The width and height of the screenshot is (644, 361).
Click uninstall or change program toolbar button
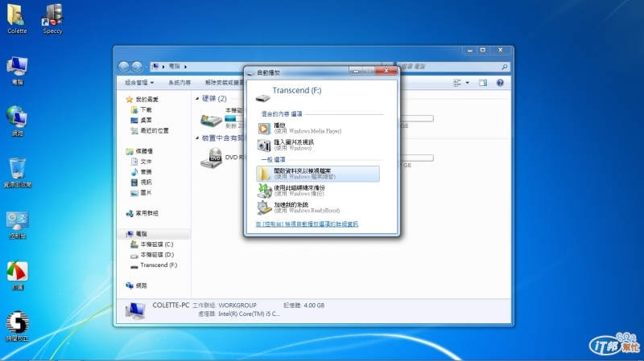224,83
